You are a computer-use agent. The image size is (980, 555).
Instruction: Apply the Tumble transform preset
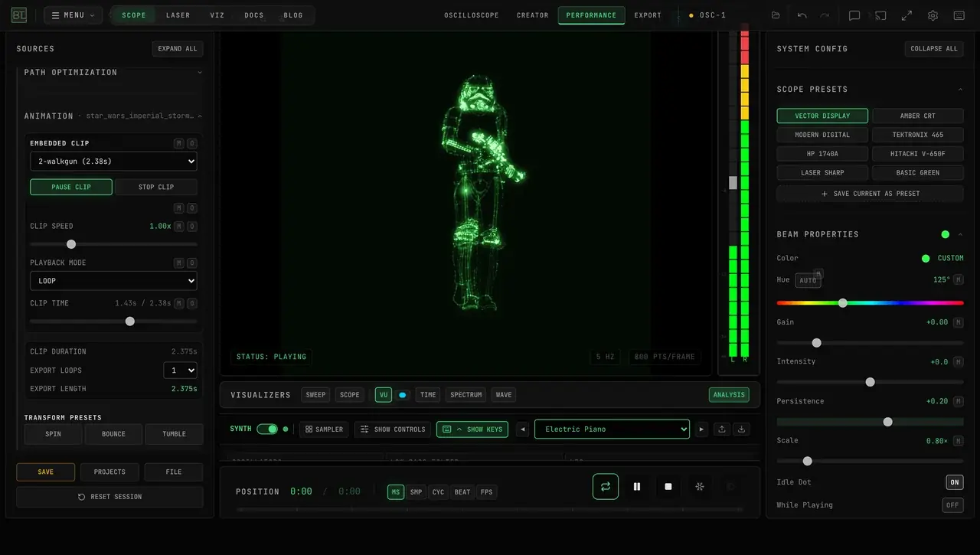(175, 434)
